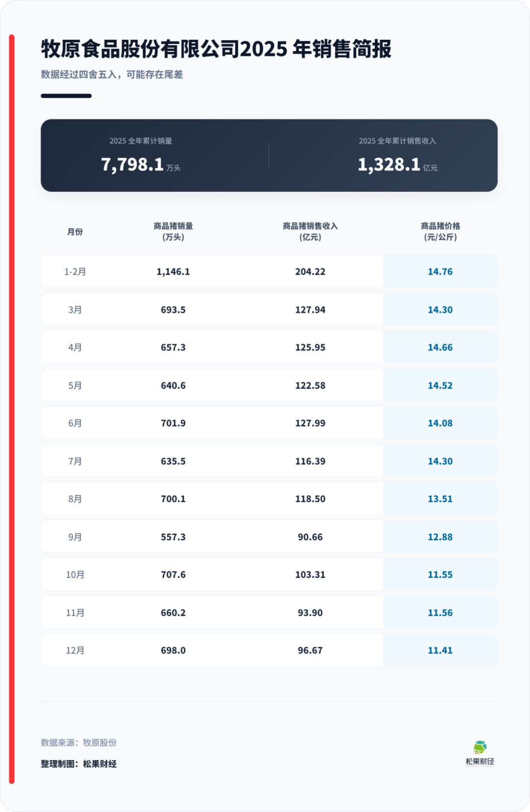Click the 数据来源：牧原股份 source text
530x812 pixels.
(x=79, y=743)
